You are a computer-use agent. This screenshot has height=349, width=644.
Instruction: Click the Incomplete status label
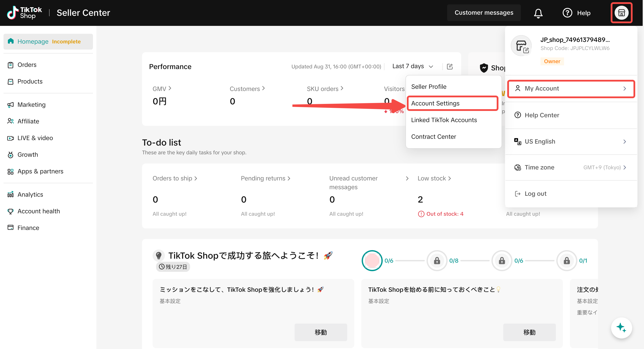pyautogui.click(x=66, y=41)
